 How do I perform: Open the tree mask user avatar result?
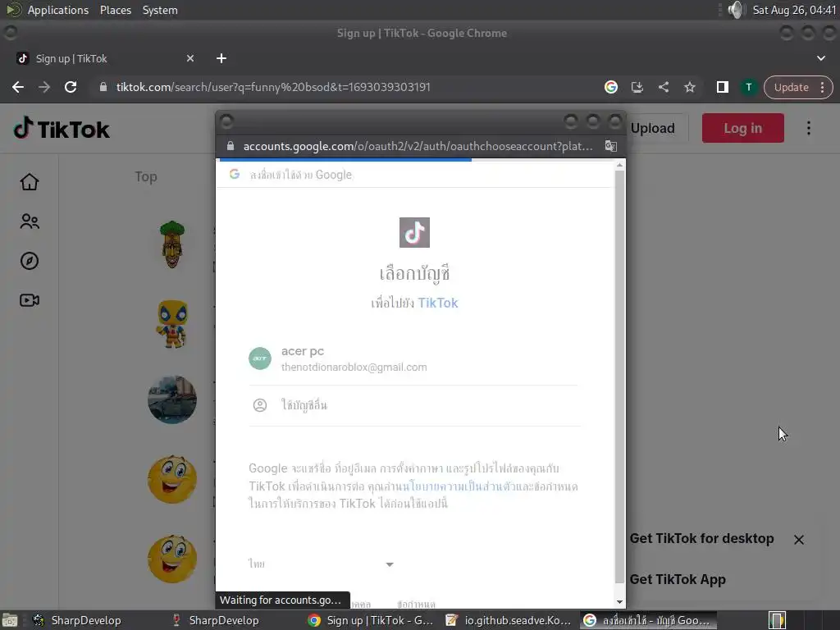[172, 244]
